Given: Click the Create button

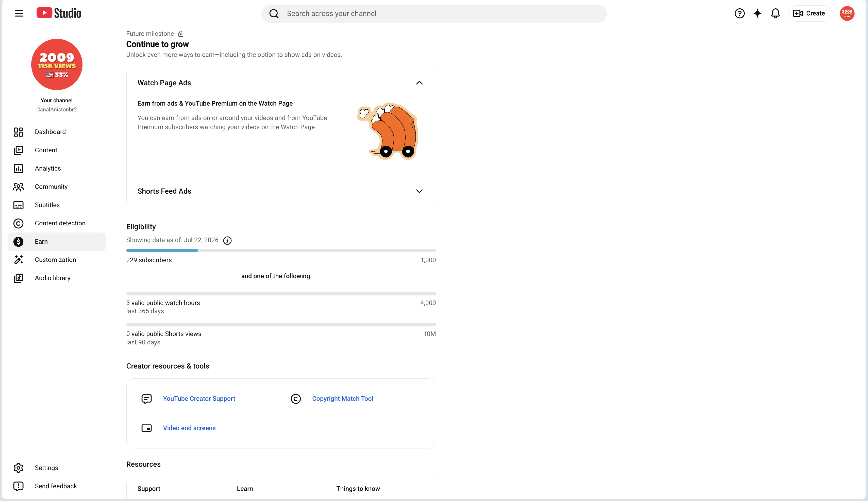Looking at the screenshot, I should [x=810, y=13].
